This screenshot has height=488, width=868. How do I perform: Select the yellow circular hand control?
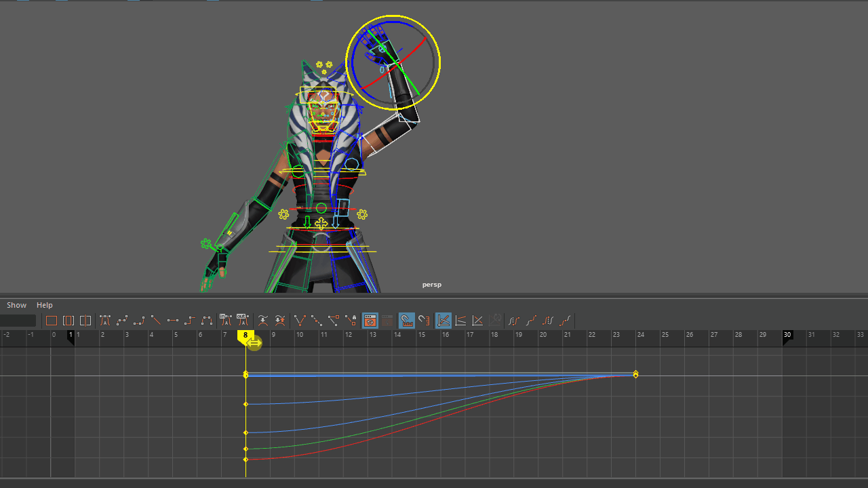[x=393, y=62]
